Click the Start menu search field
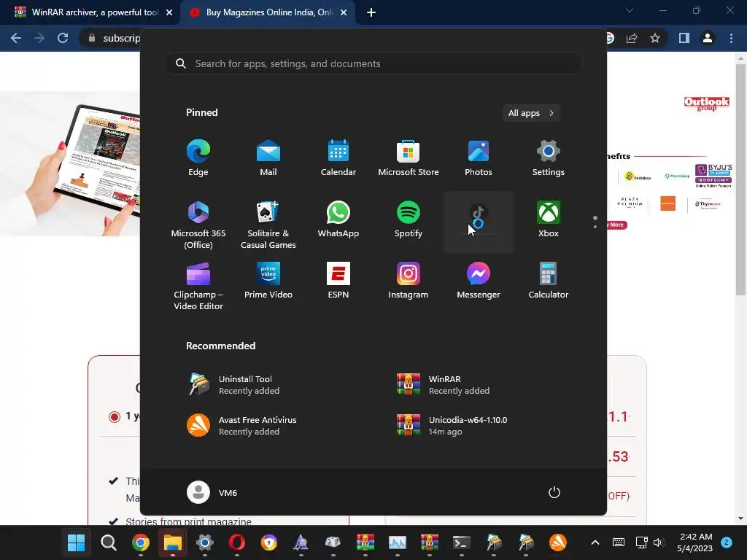This screenshot has width=747, height=560. (x=373, y=63)
